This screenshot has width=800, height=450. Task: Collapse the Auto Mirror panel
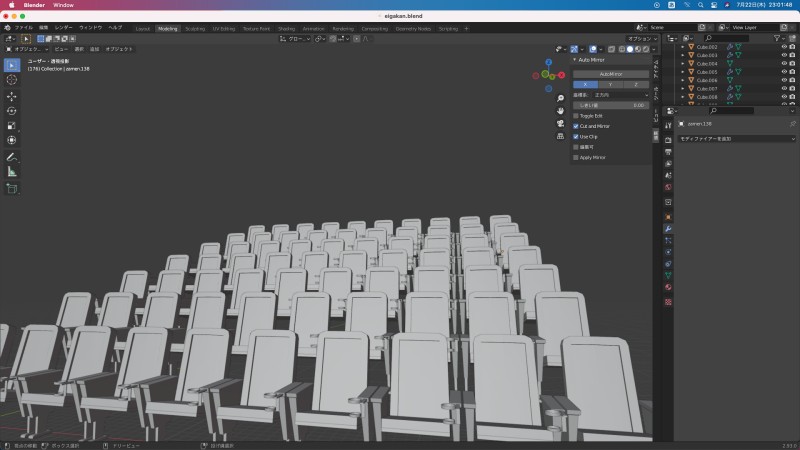576,60
